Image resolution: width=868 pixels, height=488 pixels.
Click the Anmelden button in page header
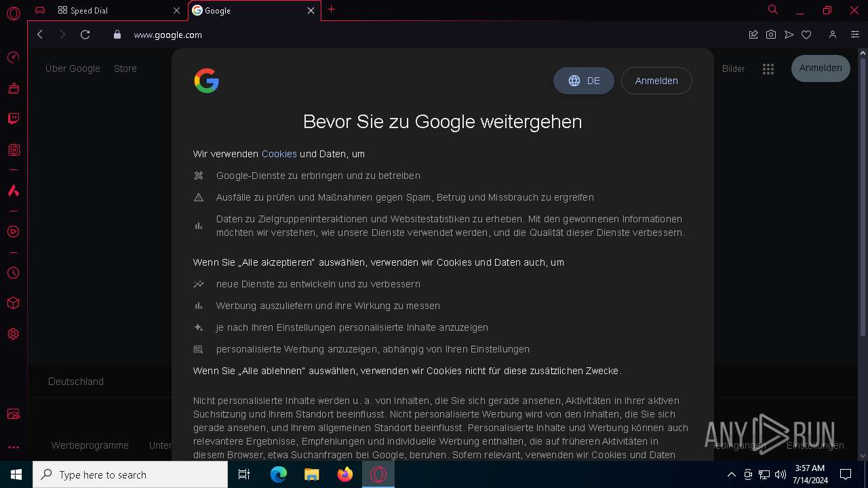tap(821, 68)
